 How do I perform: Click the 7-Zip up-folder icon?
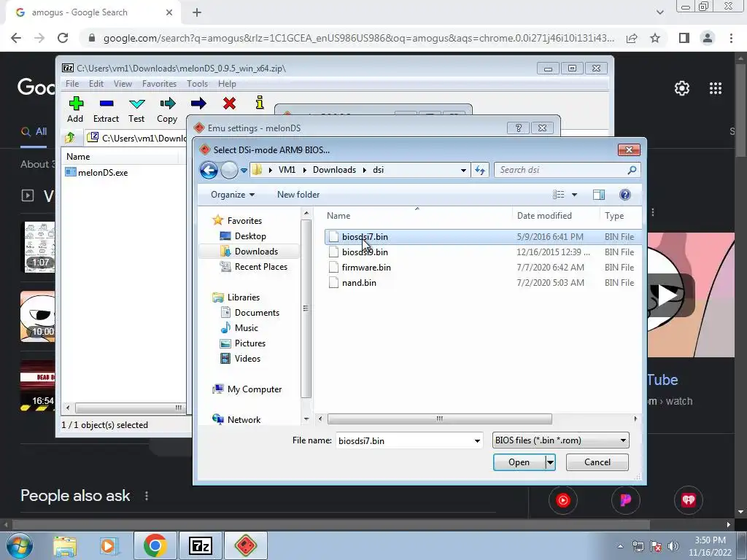[70, 138]
